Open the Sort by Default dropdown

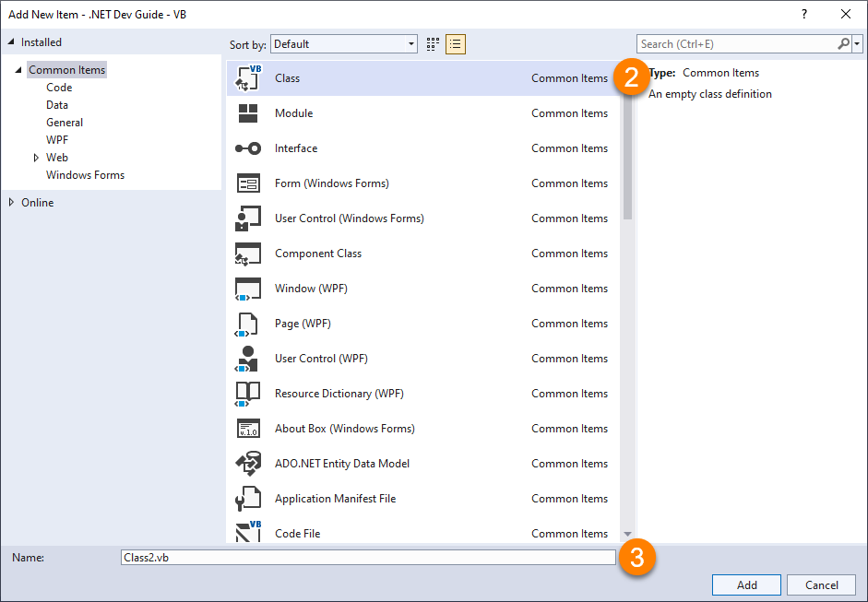pyautogui.click(x=344, y=44)
